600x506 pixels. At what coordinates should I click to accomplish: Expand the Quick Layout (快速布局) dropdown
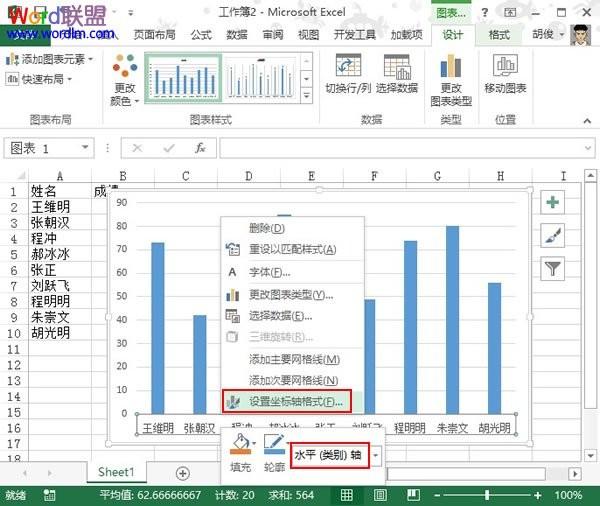click(48, 79)
